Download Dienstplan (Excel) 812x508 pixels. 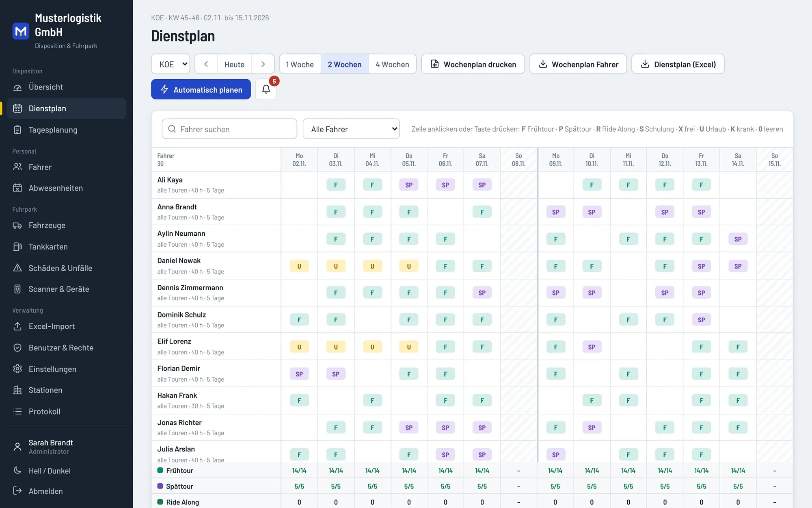(678, 64)
